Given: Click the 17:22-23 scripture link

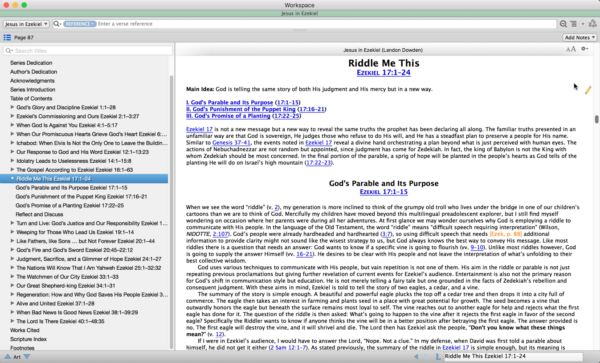Looking at the screenshot, I should click(318, 163).
